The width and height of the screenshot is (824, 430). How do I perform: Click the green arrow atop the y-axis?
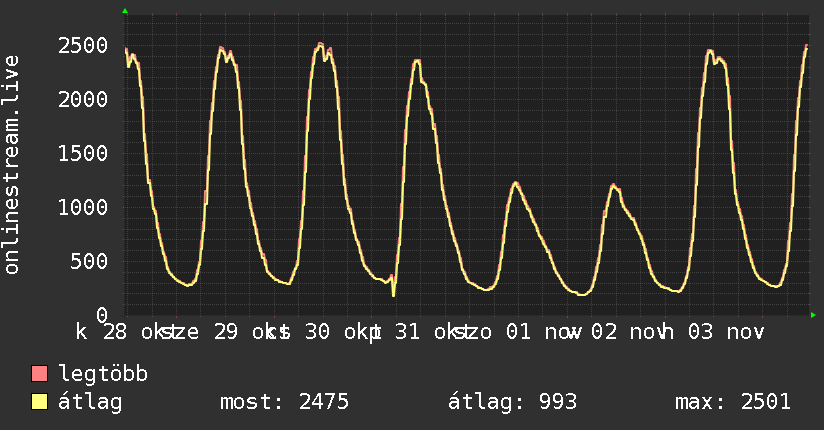click(125, 11)
